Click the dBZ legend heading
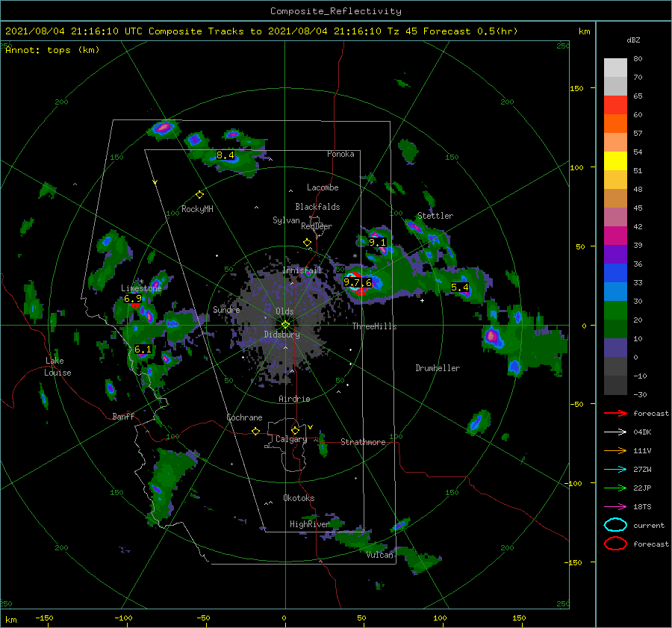The width and height of the screenshot is (672, 628). tap(633, 40)
